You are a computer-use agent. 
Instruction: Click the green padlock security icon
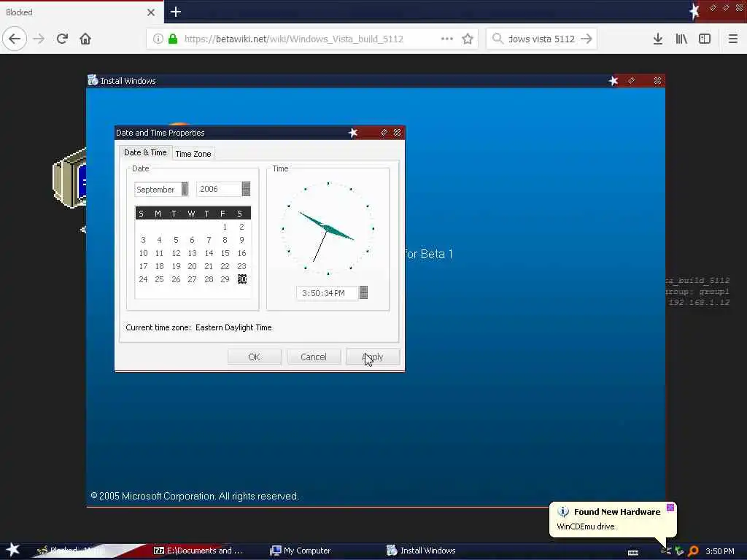pos(173,39)
